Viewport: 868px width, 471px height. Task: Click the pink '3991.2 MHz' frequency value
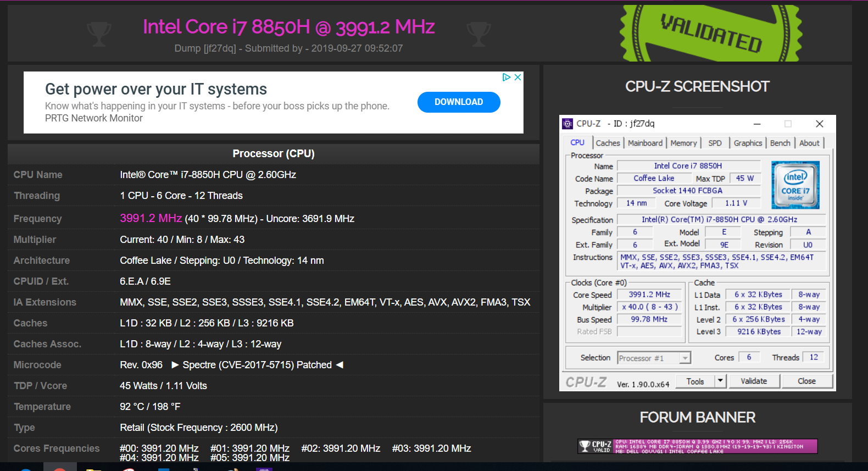(x=151, y=218)
